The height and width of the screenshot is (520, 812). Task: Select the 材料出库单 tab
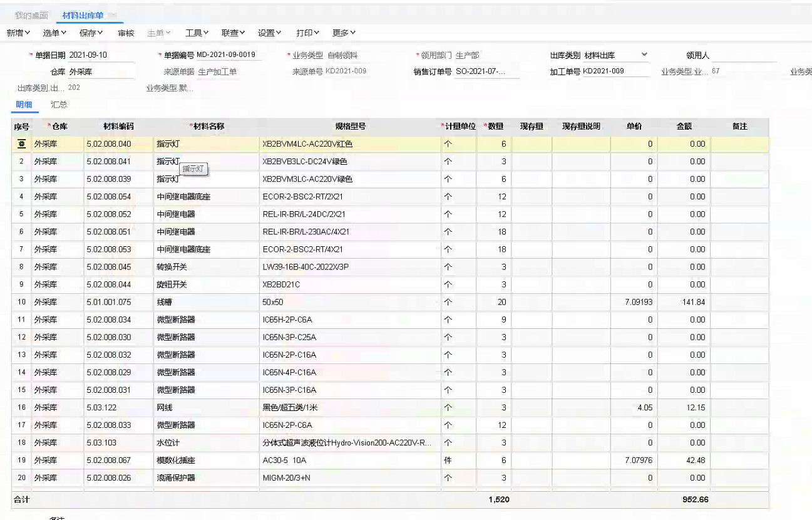(83, 16)
